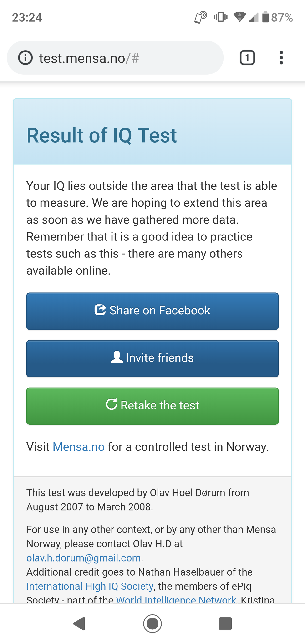Tap the Android recent apps square button
The width and height of the screenshot is (305, 644).
[225, 624]
